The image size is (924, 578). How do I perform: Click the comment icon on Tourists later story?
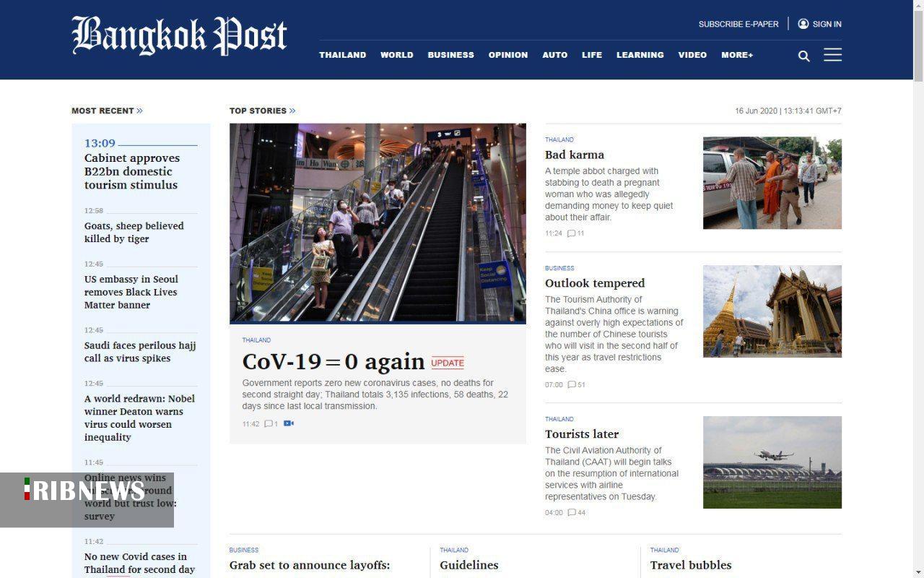(571, 512)
